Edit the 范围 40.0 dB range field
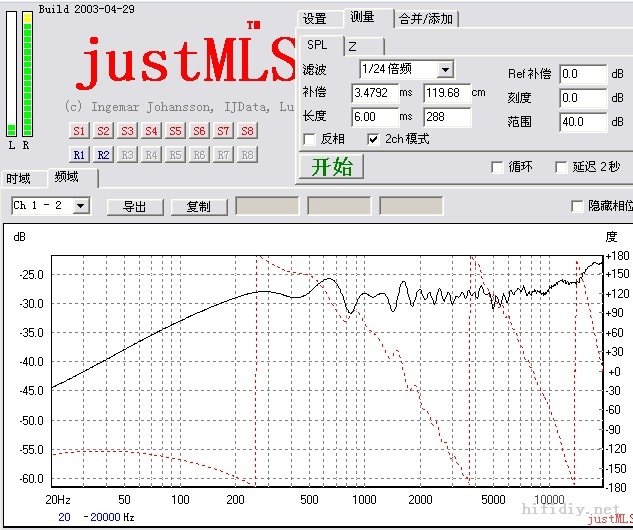 pos(583,122)
